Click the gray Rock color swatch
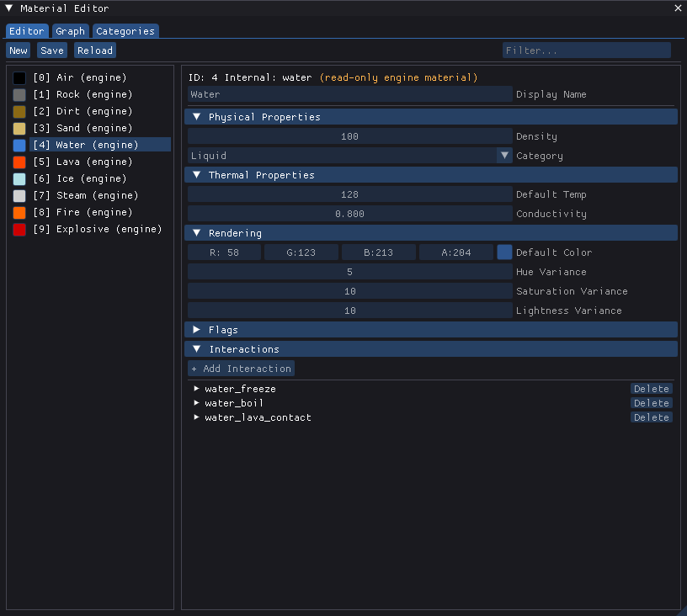687x616 pixels. coord(19,94)
